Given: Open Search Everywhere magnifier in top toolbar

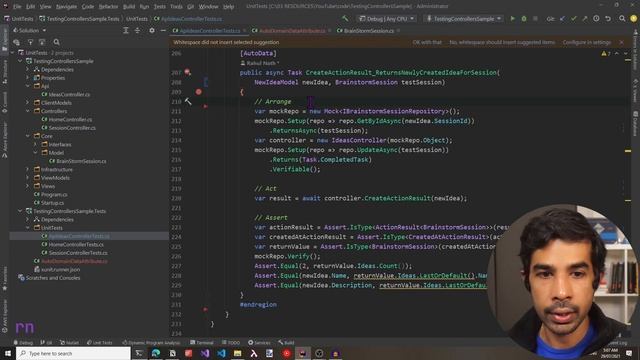Looking at the screenshot, I should (x=622, y=19).
